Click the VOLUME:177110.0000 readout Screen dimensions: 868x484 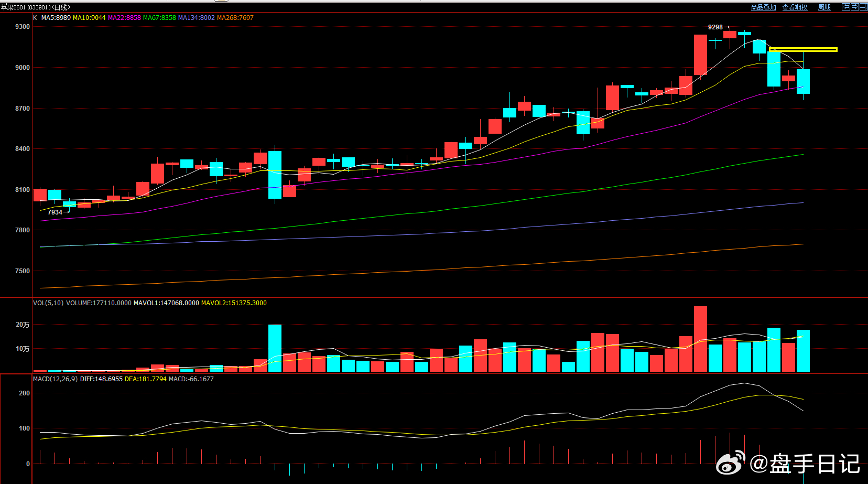tap(99, 303)
